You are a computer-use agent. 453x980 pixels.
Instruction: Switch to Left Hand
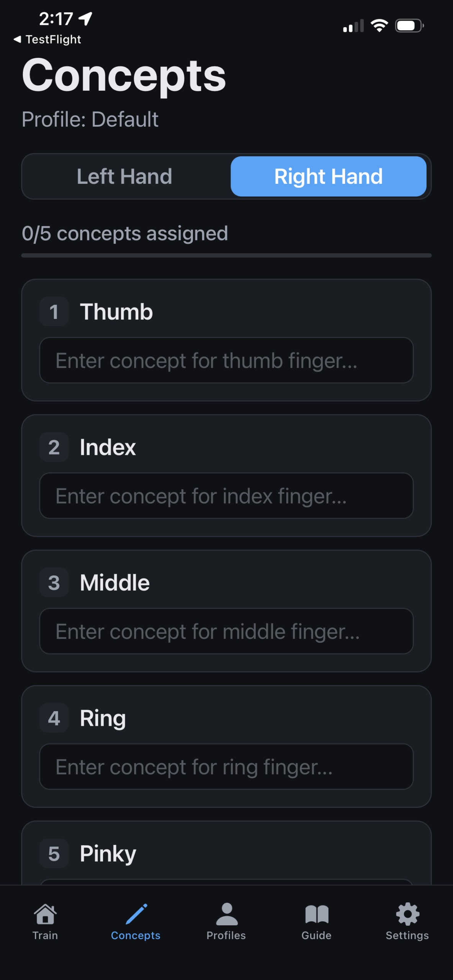[125, 176]
